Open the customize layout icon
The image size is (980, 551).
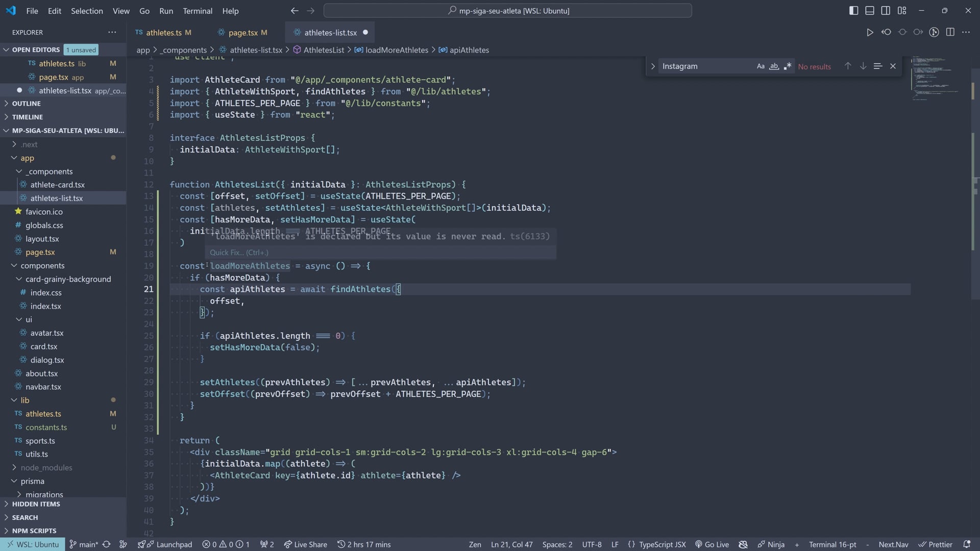click(902, 11)
